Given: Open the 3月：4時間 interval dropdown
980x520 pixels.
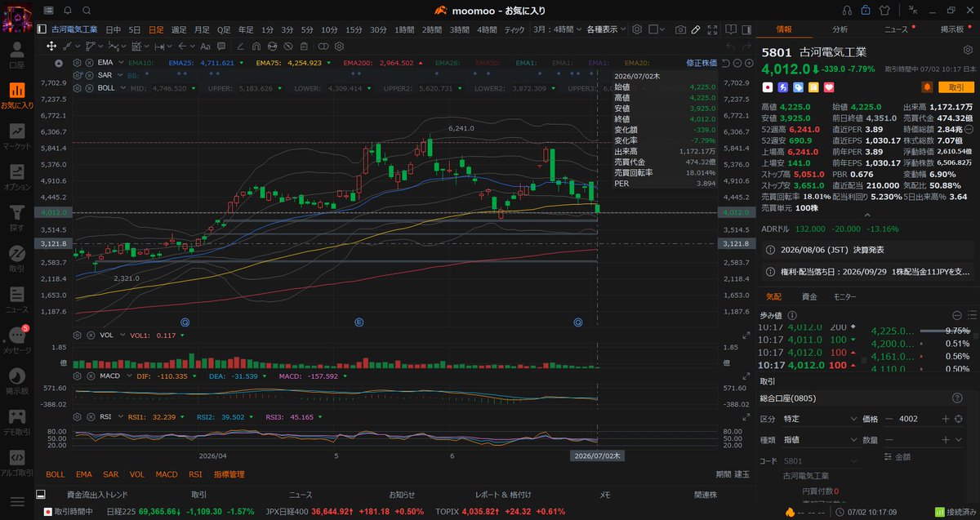Looking at the screenshot, I should click(x=558, y=29).
